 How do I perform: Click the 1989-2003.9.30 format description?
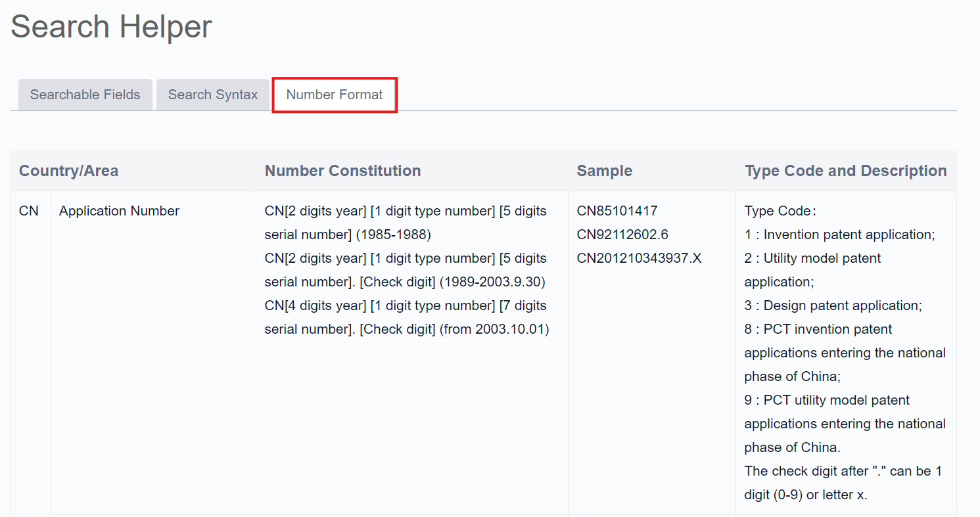click(x=406, y=270)
